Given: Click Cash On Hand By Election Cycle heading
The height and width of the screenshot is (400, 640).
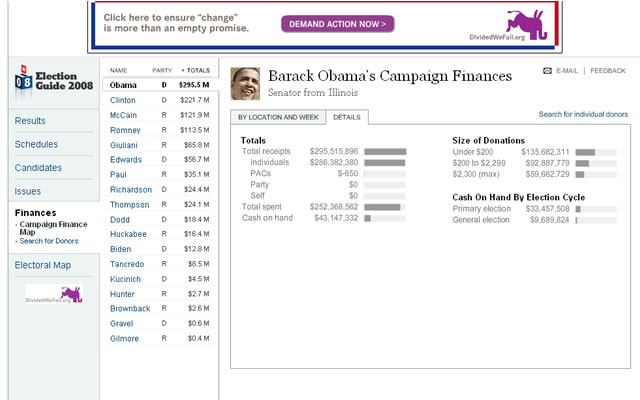Looking at the screenshot, I should 518,198.
